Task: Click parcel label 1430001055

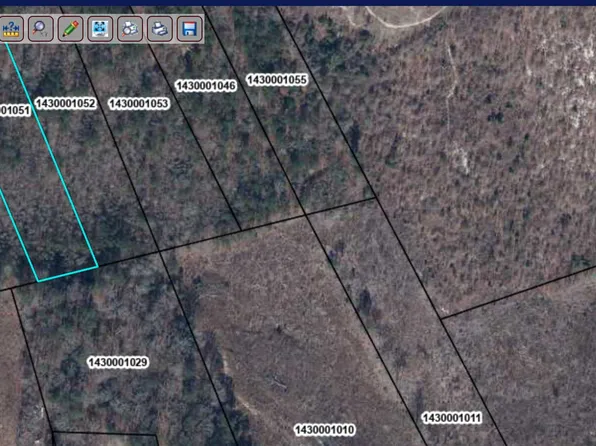Action: pos(277,80)
